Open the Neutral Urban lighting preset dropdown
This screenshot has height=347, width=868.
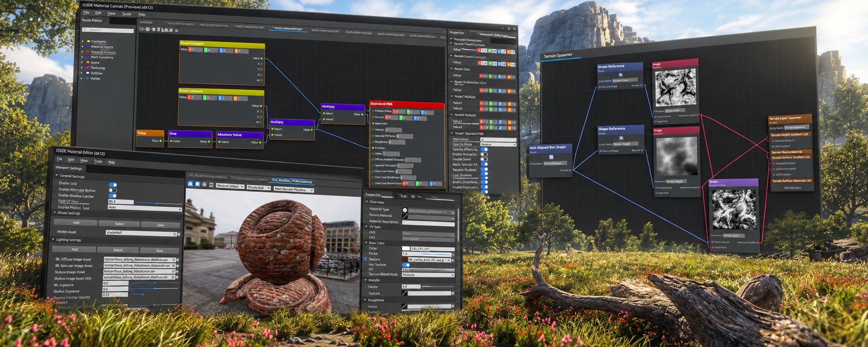coord(230,186)
